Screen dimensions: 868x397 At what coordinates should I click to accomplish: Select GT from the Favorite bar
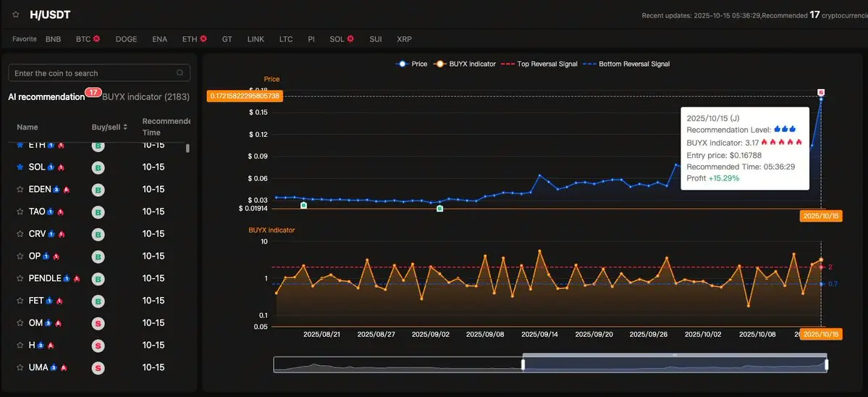227,39
